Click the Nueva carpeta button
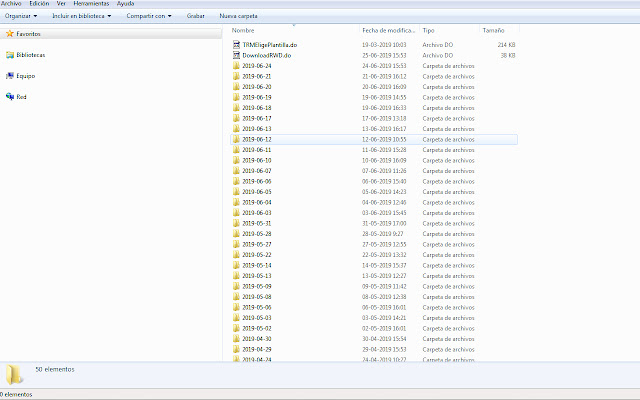640x400 pixels. click(x=239, y=16)
